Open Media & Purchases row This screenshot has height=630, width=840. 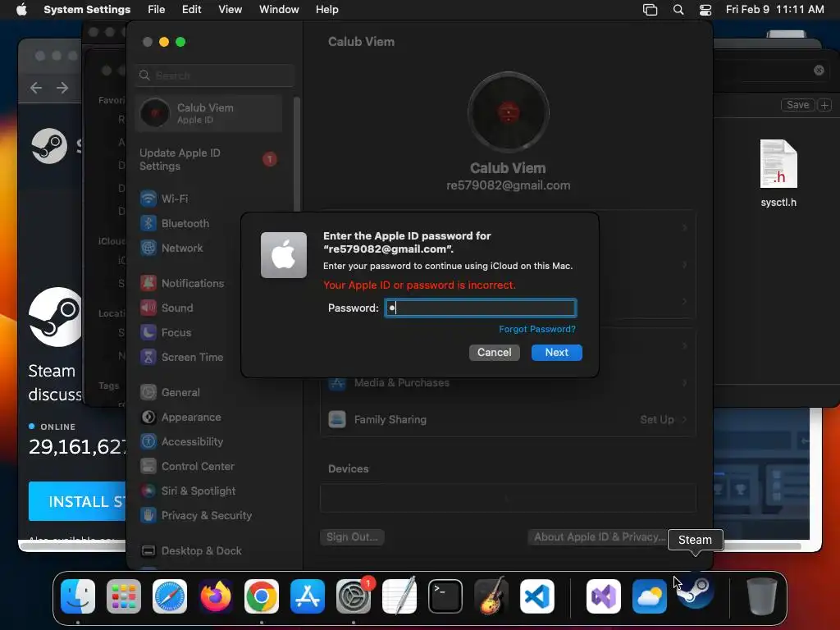click(508, 383)
